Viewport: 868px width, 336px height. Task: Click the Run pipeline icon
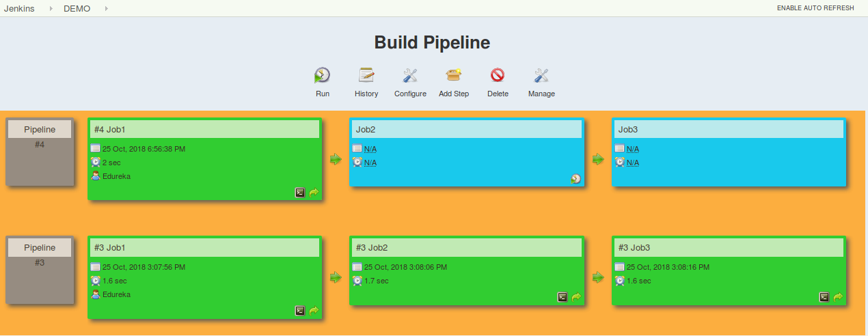pos(323,75)
